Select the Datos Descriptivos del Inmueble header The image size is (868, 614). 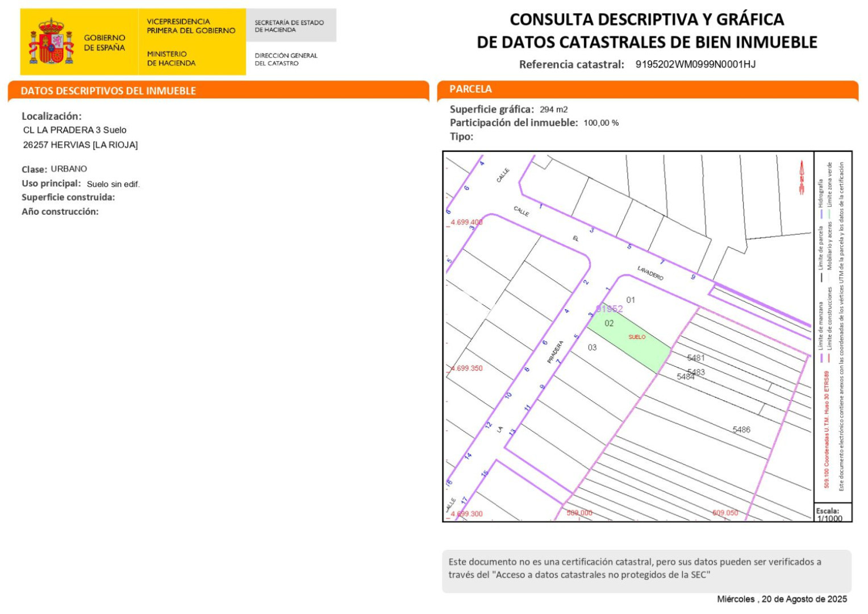pos(108,91)
